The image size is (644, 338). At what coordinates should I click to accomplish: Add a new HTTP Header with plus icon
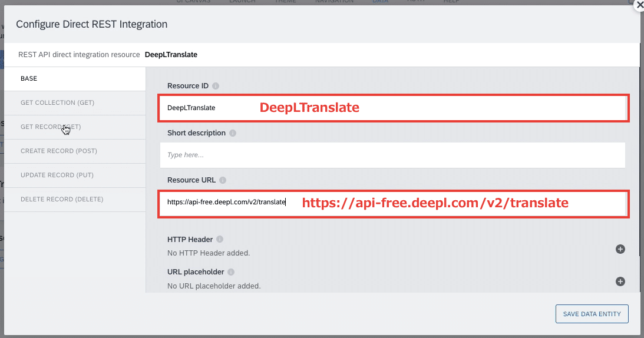(x=620, y=249)
